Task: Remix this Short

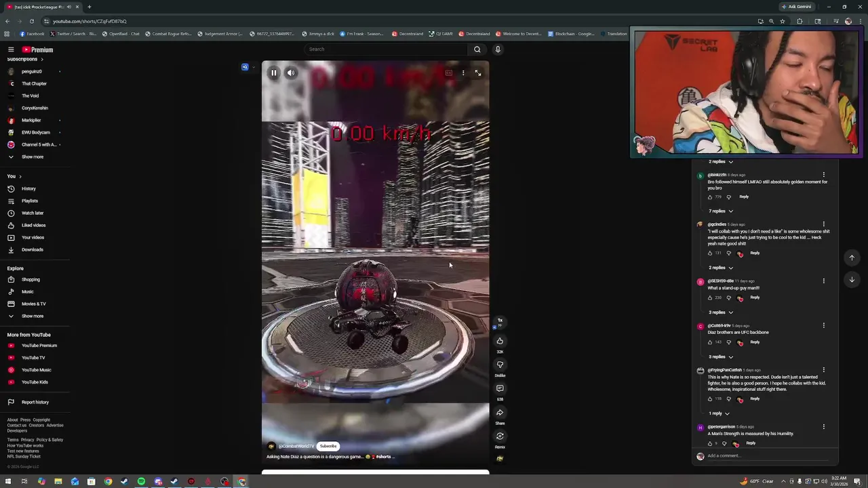Action: point(500,436)
